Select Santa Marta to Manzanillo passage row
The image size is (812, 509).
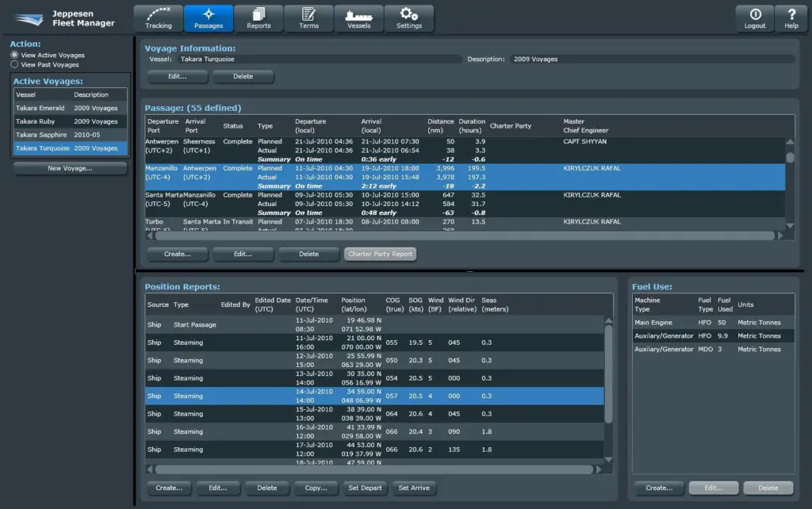coord(465,204)
